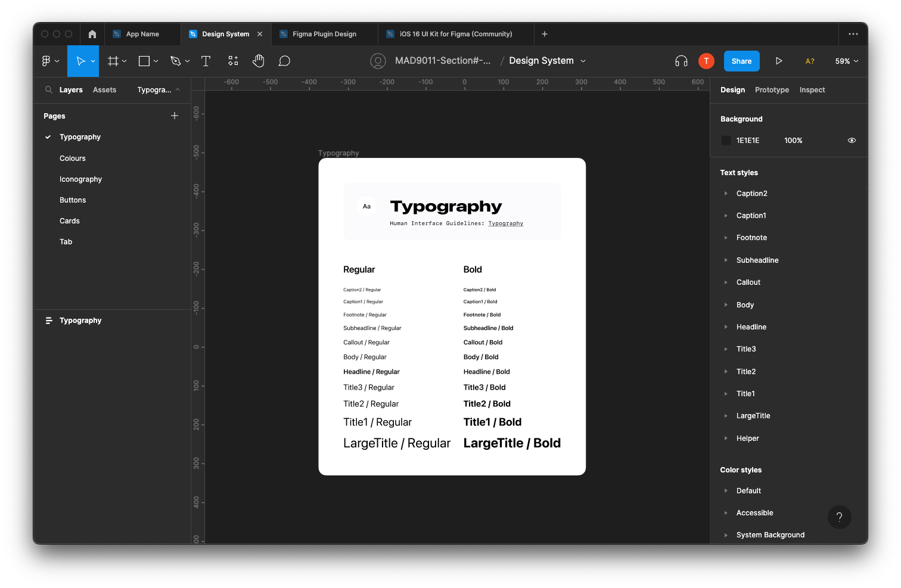Expand the Caption2 text style group
This screenshot has height=588, width=901.
coord(726,194)
